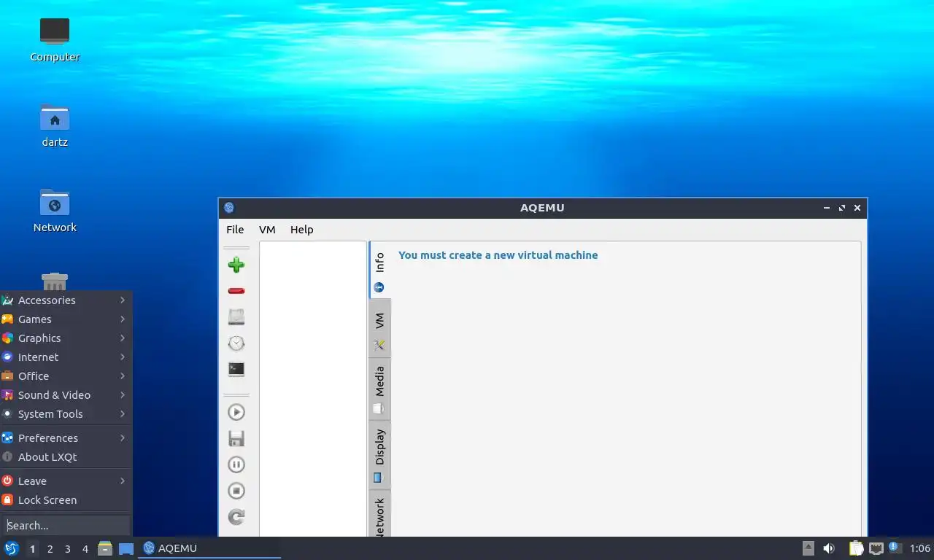Click the clipboard tray icon

(857, 548)
